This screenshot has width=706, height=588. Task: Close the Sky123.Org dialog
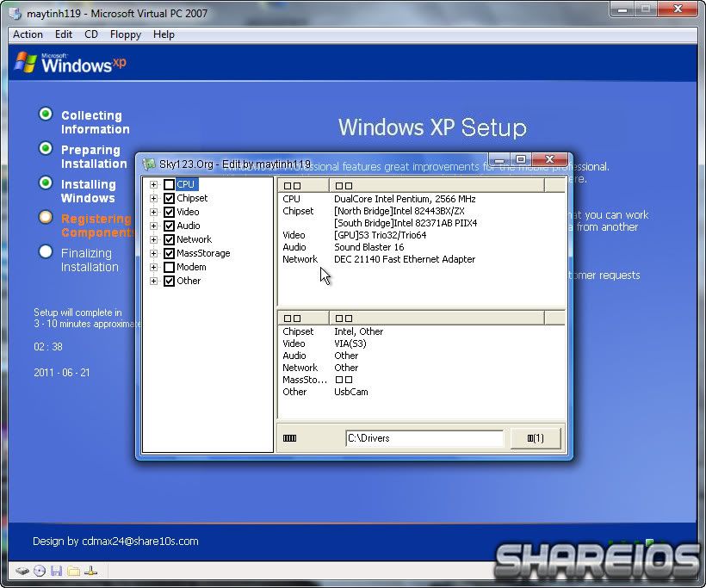pos(550,160)
